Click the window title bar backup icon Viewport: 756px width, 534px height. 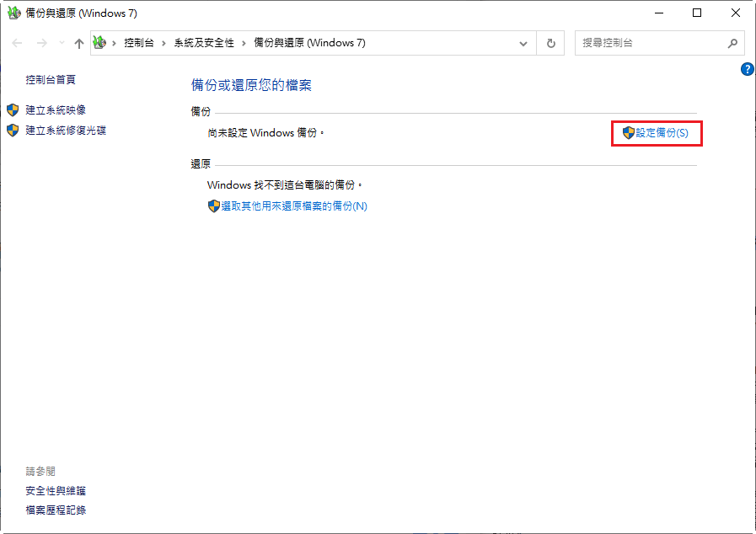(x=14, y=13)
